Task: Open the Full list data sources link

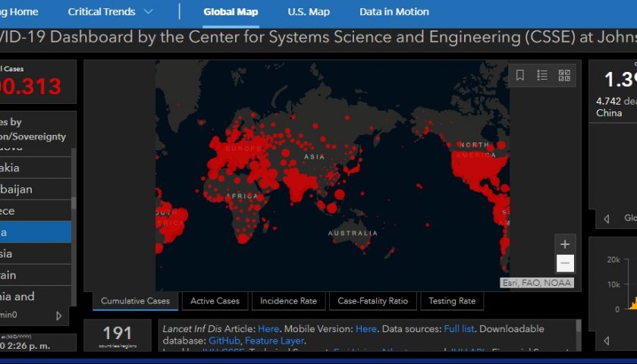Action: tap(461, 329)
